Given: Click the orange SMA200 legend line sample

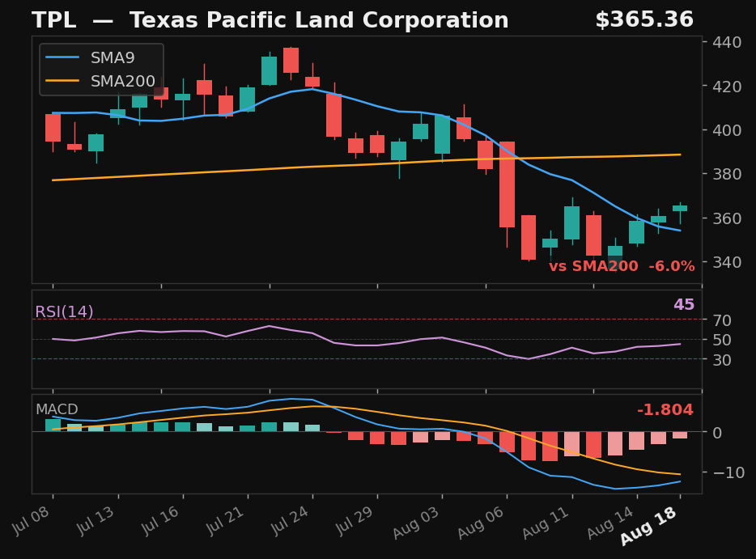Looking at the screenshot, I should (x=62, y=81).
